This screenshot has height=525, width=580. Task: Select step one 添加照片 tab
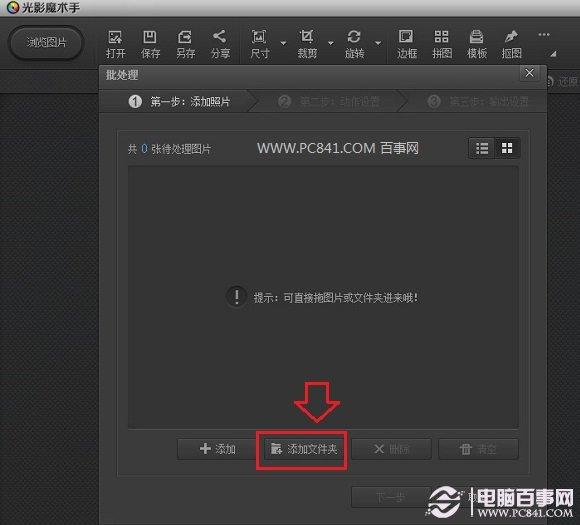tap(179, 101)
